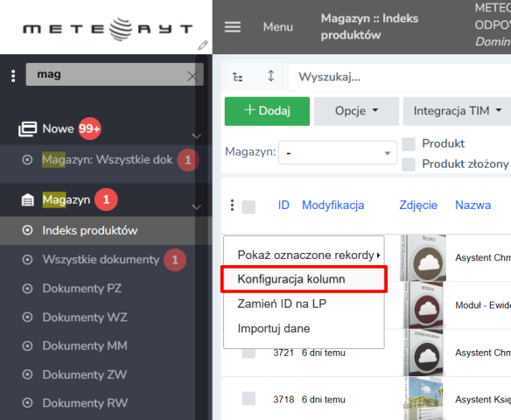Open Dokumenty MM in sidebar
This screenshot has width=511, height=420.
85,346
